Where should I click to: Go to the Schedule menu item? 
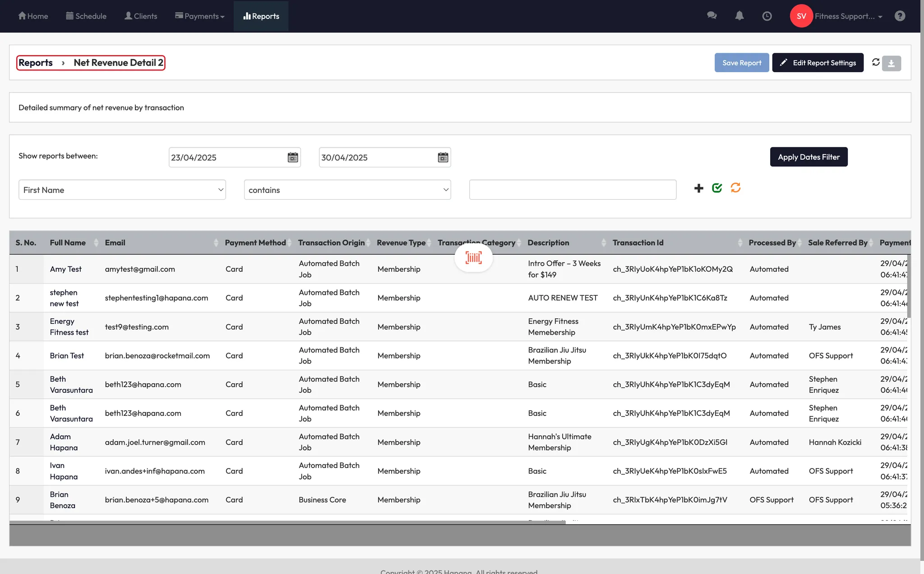[x=86, y=16]
